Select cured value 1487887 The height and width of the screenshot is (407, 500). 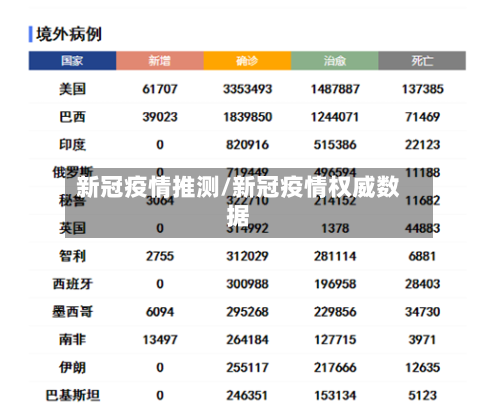coord(335,89)
